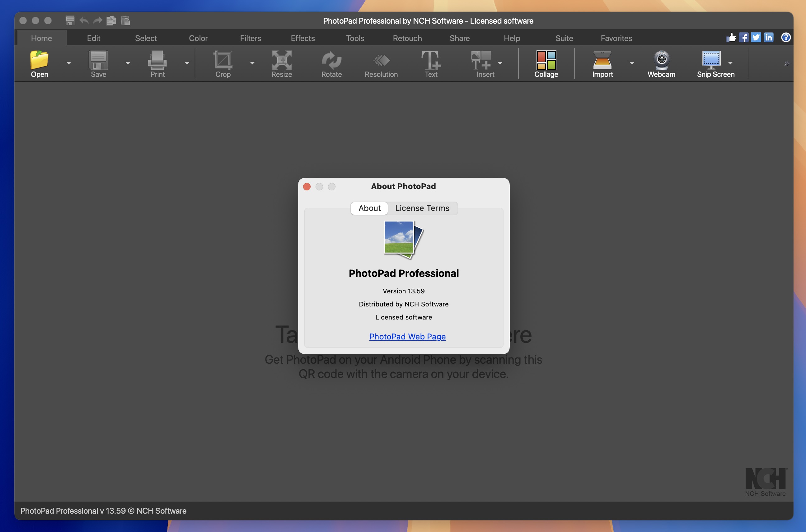
Task: Open the Help ribbon tab
Action: click(x=512, y=38)
